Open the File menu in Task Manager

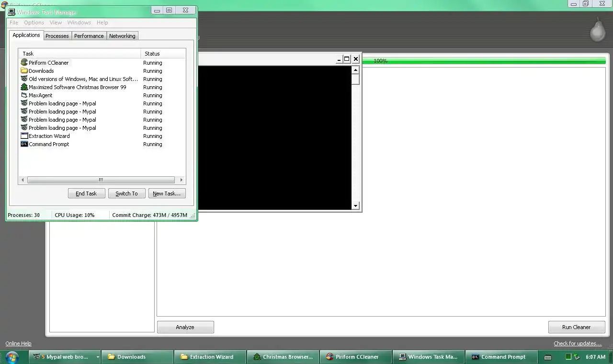click(x=14, y=23)
